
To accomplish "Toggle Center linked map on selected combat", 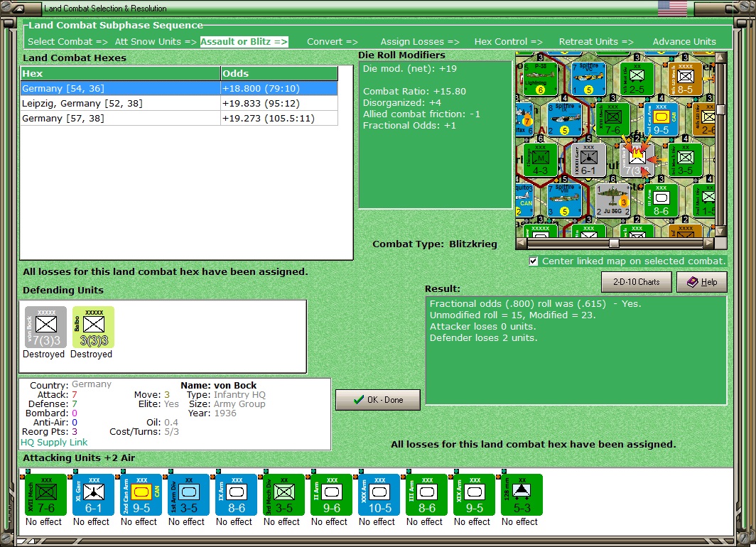I will 533,261.
